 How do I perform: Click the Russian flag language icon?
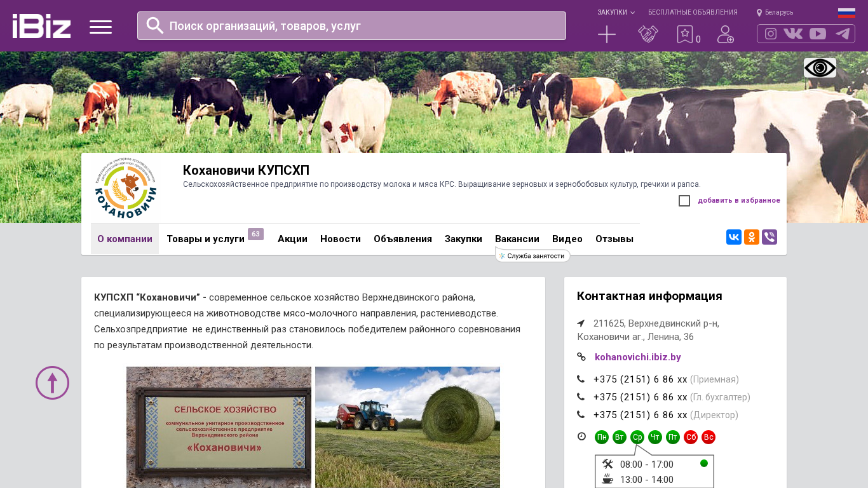846,13
